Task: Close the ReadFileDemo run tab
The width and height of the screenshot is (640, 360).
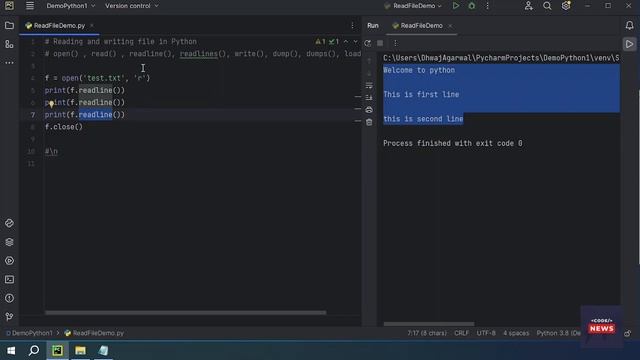Action: pos(450,26)
